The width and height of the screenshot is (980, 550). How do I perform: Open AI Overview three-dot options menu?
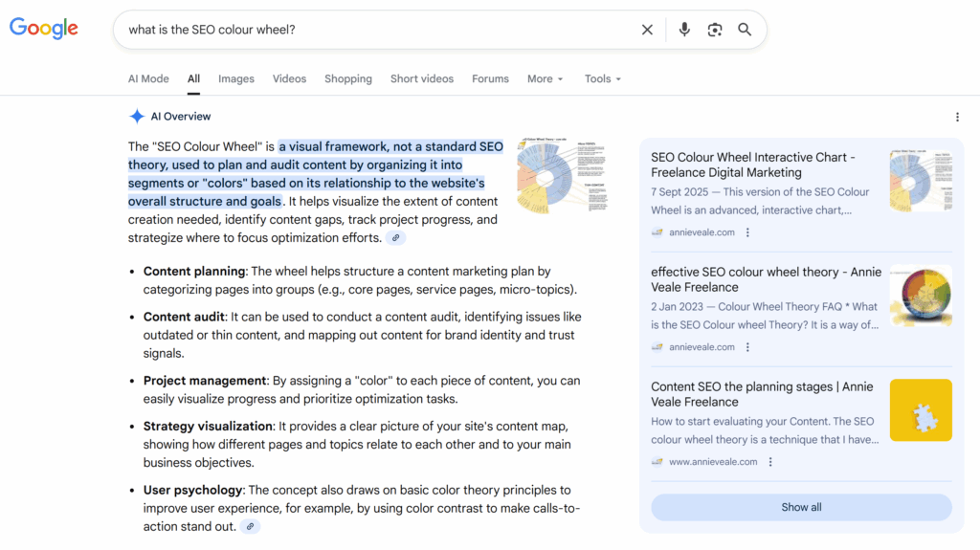(x=957, y=117)
